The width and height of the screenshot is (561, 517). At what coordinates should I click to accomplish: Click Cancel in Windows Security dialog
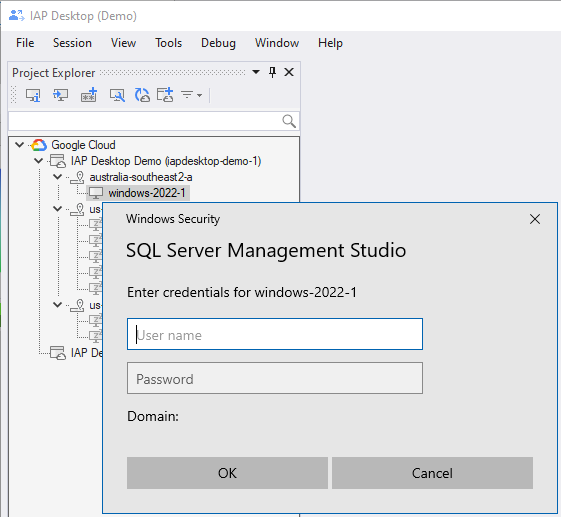coord(432,473)
